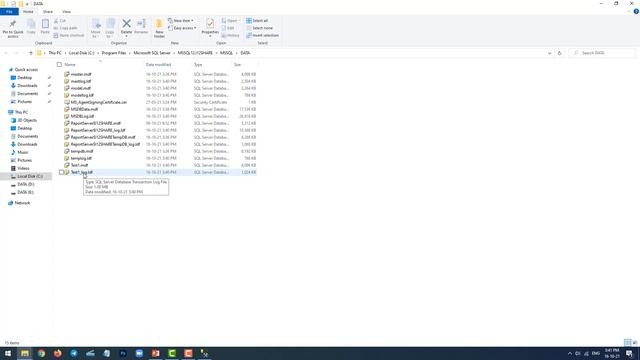Screen dimensions: 640x360
Task: Open the File tab
Action: click(x=9, y=11)
